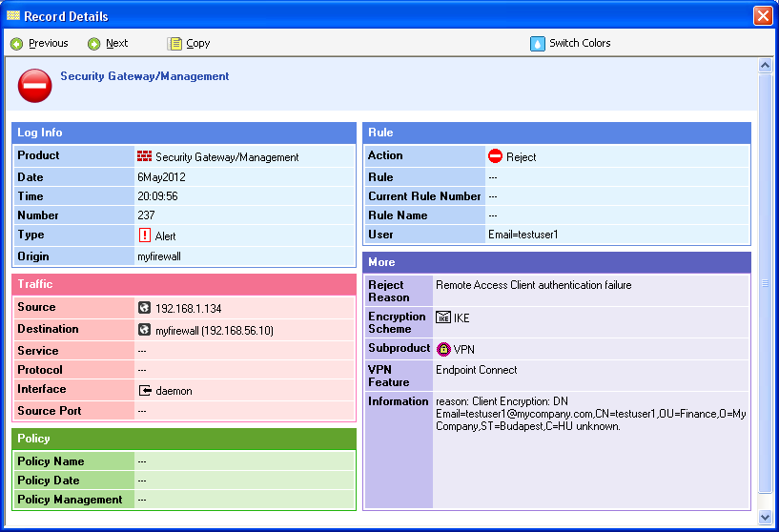Select the Log Info section header

click(183, 133)
